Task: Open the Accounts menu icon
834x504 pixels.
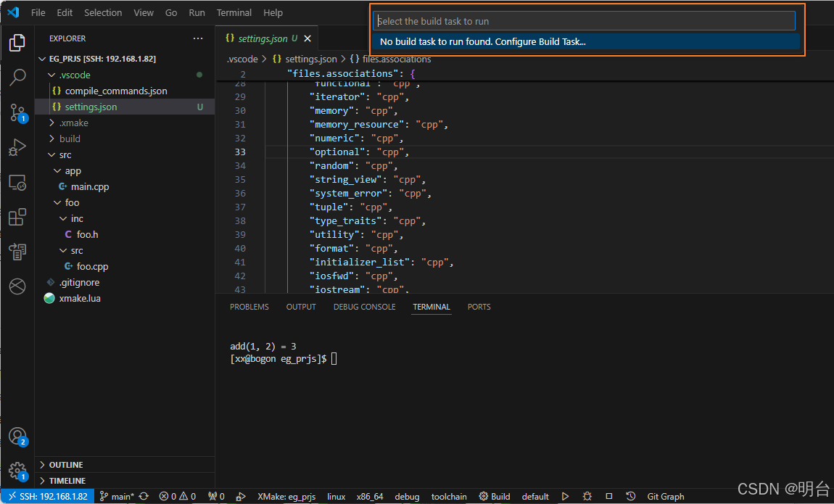Action: 17,436
